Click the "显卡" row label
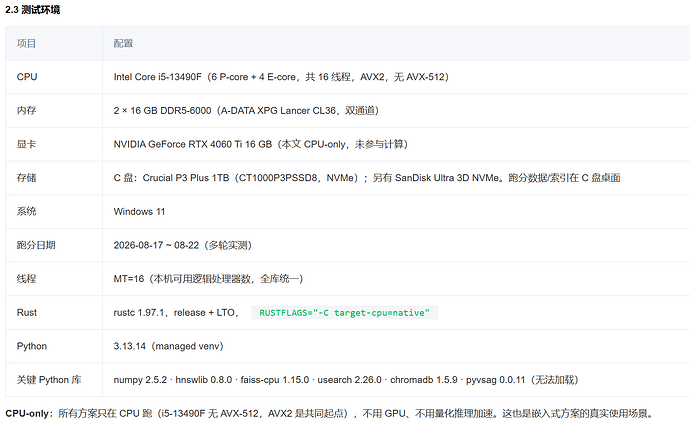The width and height of the screenshot is (690, 424). tap(26, 144)
